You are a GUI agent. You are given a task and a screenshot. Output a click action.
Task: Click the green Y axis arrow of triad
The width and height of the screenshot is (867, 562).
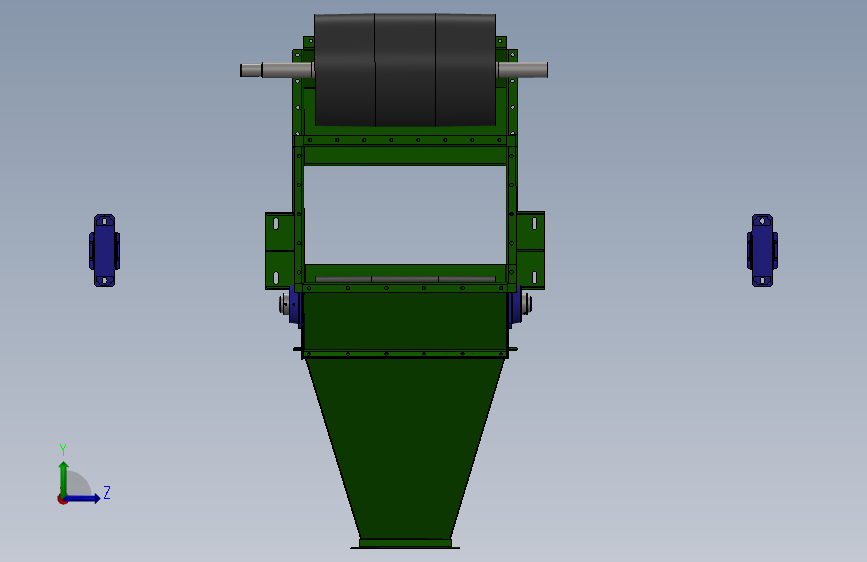[64, 478]
